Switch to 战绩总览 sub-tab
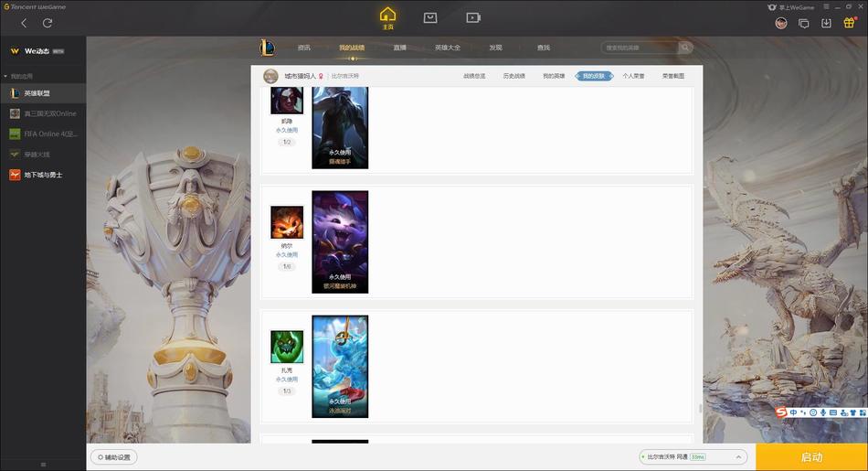The height and width of the screenshot is (471, 868). click(474, 76)
